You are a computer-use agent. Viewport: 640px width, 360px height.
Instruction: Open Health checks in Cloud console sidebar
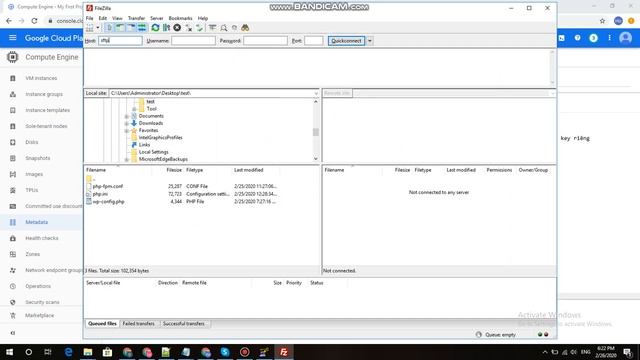coord(42,238)
